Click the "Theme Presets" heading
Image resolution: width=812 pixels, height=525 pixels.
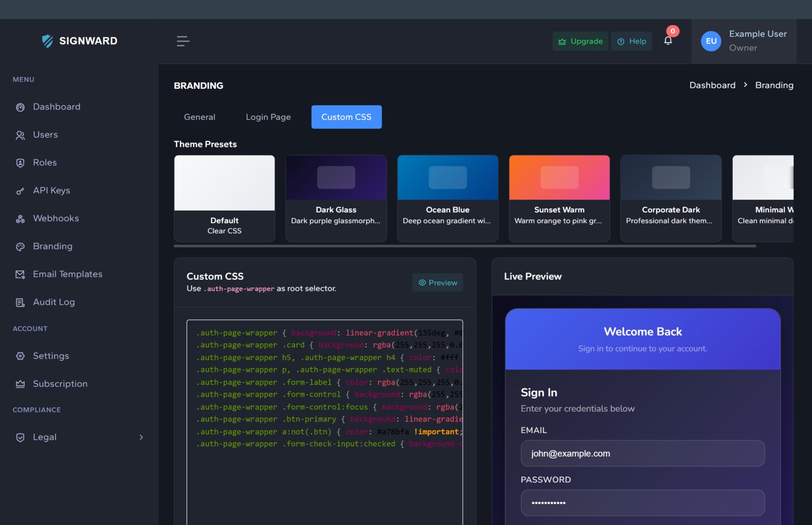[x=205, y=144]
